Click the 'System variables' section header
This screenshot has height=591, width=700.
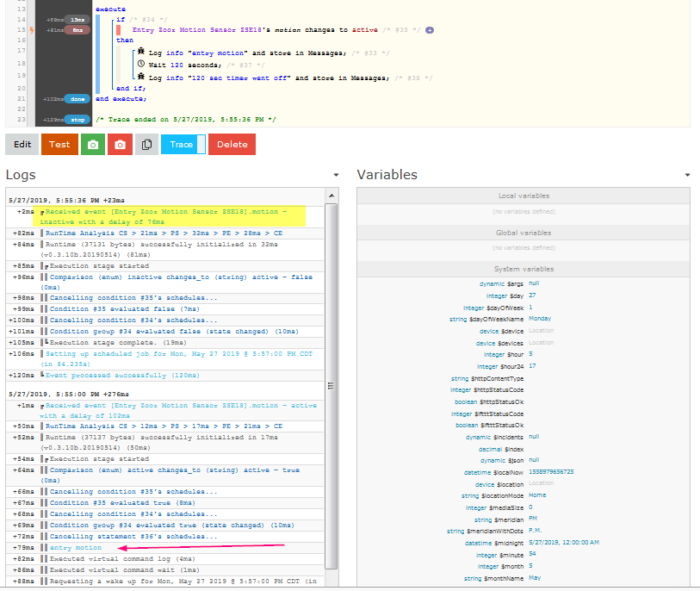click(523, 269)
